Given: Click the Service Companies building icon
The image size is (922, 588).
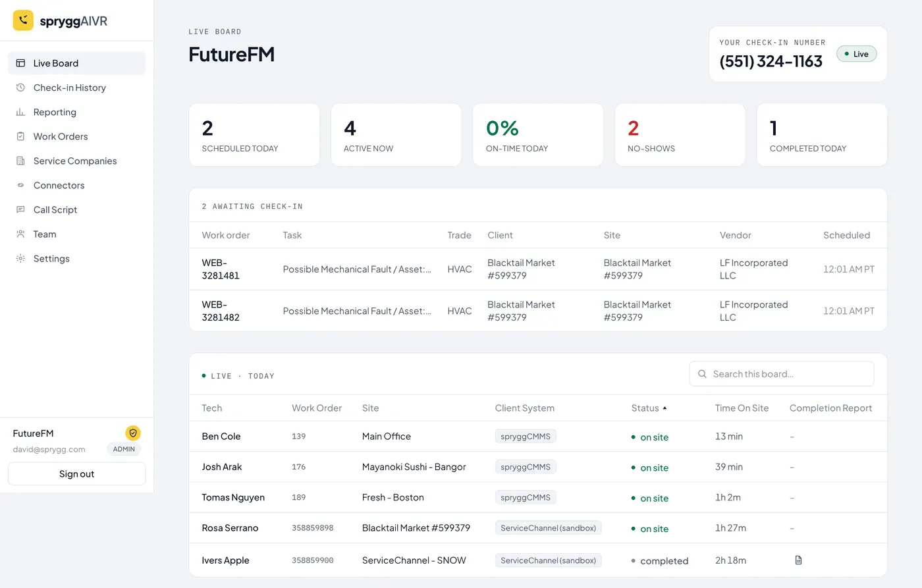Looking at the screenshot, I should click(x=20, y=161).
